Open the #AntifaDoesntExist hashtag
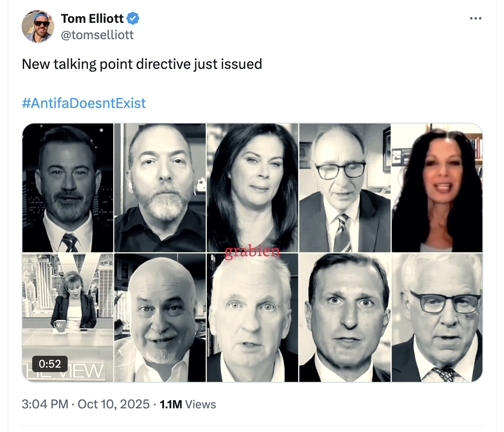Screen dimensions: 504x432 (x=84, y=103)
